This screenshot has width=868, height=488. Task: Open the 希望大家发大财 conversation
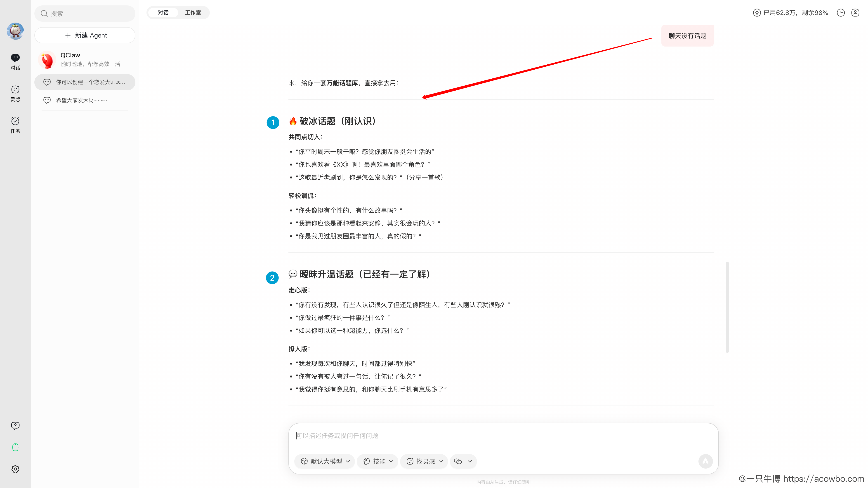point(82,100)
